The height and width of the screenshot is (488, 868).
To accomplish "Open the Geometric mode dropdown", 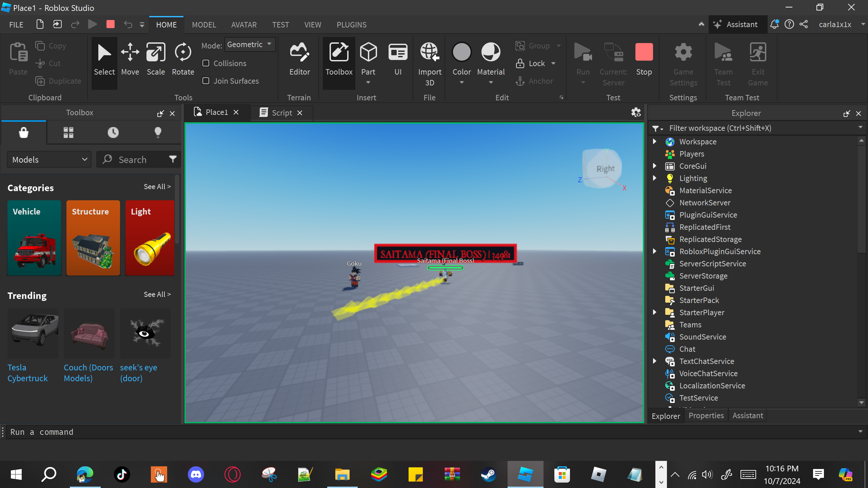I will click(250, 44).
